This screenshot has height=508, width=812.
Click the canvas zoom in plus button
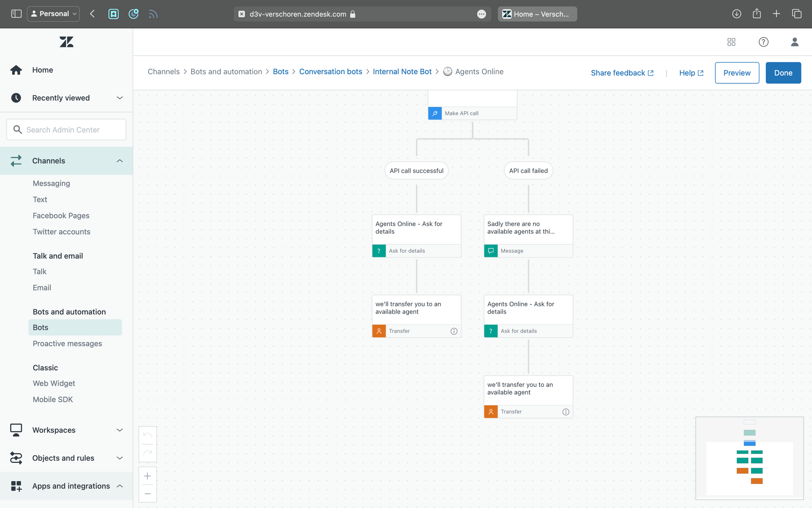(148, 476)
